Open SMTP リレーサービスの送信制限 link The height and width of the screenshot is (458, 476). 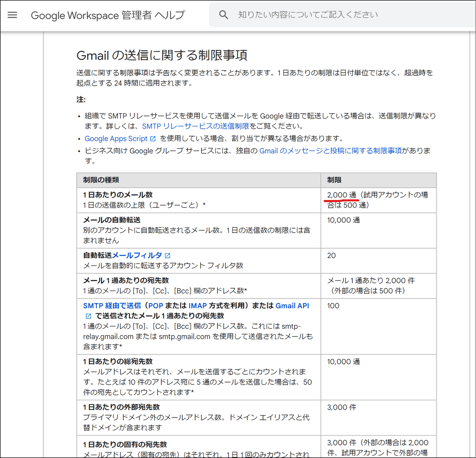pyautogui.click(x=196, y=126)
